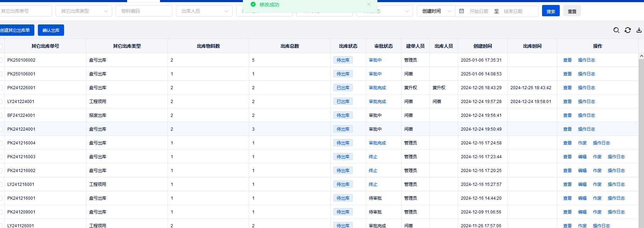644x228 pixels.
Task: Open 操作日志 for PK241226001
Action: [586, 88]
